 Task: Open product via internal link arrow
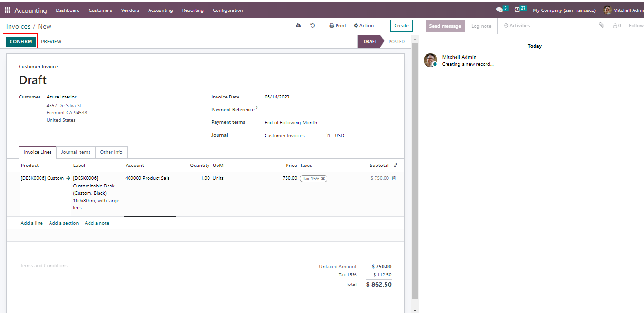tap(68, 178)
